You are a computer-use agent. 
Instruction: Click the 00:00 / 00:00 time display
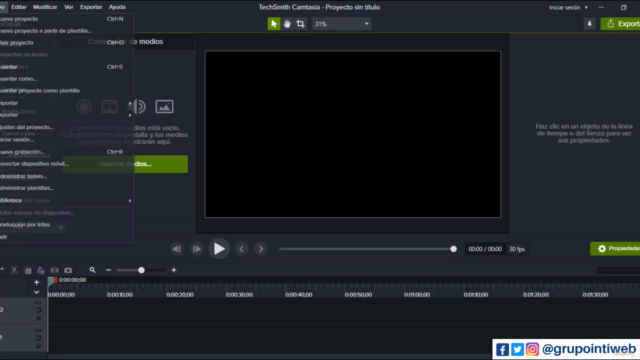pyautogui.click(x=485, y=249)
